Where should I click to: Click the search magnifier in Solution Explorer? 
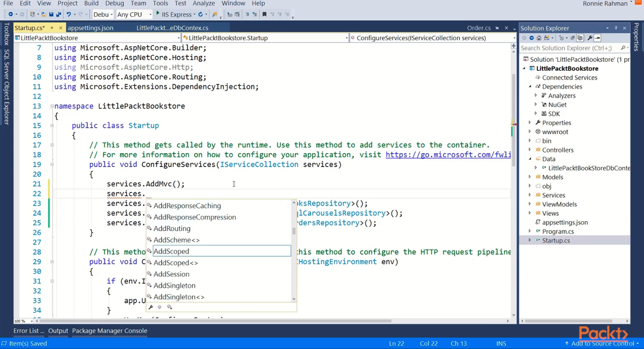(624, 48)
